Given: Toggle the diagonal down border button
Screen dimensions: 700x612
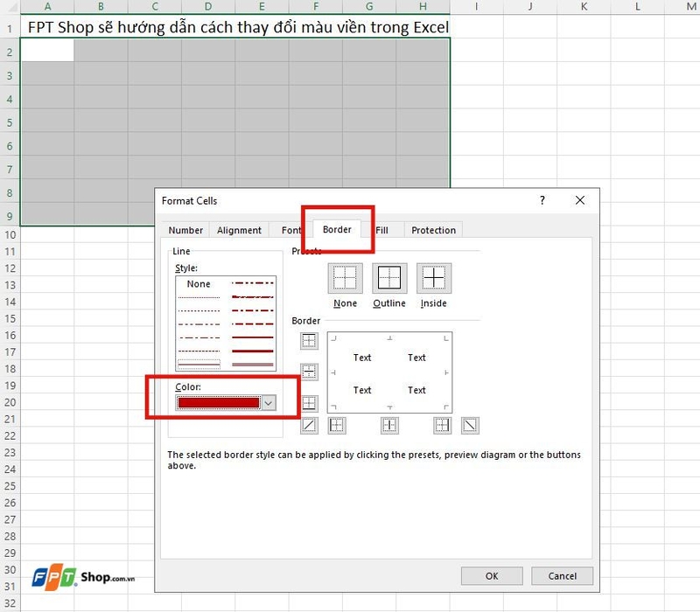Looking at the screenshot, I should (471, 427).
